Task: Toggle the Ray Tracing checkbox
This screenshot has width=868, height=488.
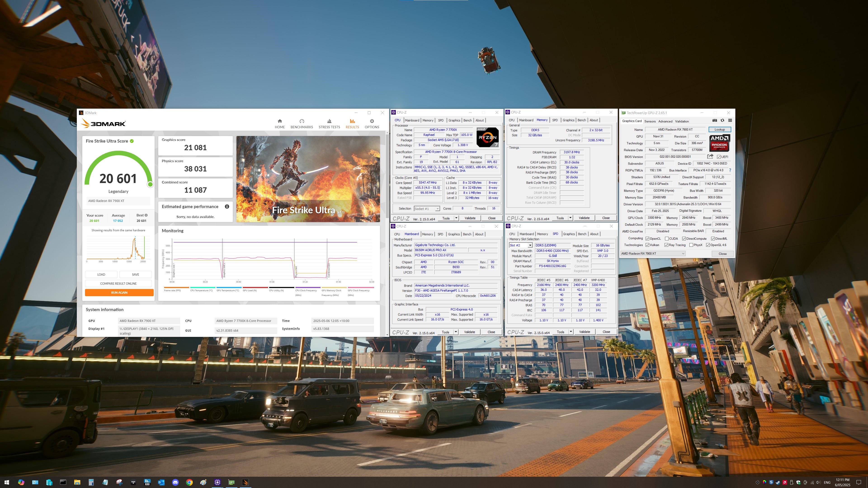Action: pos(666,245)
